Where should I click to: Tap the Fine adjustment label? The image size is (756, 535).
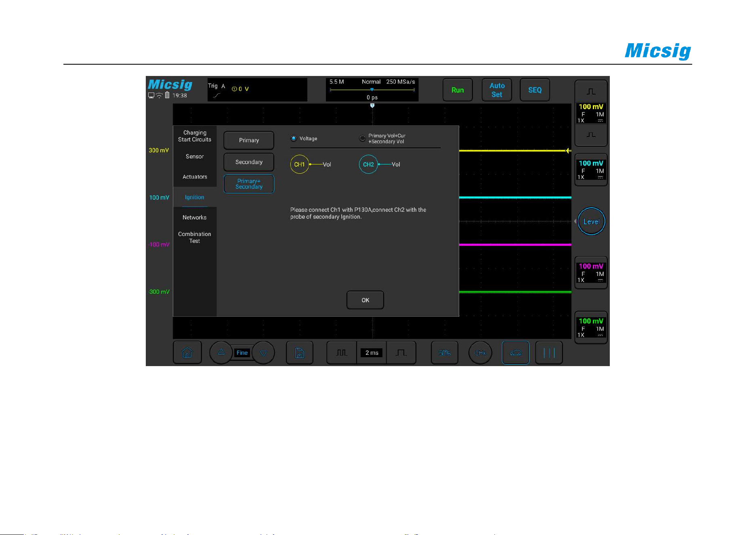[x=242, y=353]
